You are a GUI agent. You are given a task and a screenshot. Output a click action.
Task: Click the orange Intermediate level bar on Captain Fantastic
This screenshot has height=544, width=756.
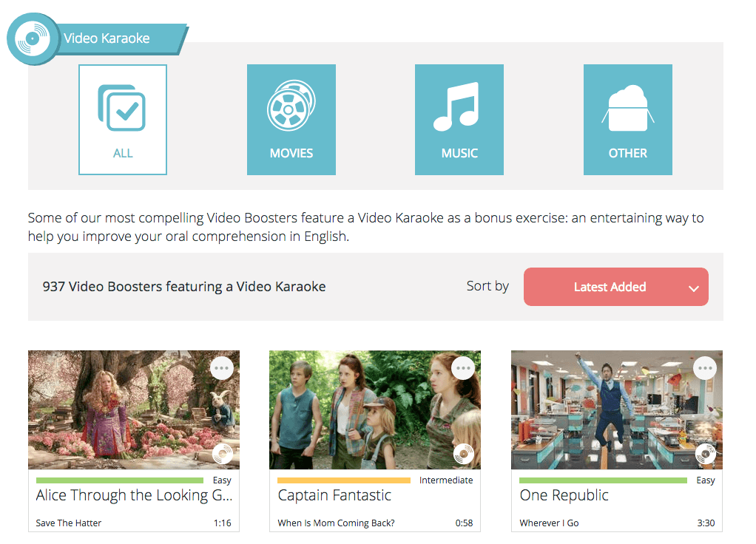[344, 480]
